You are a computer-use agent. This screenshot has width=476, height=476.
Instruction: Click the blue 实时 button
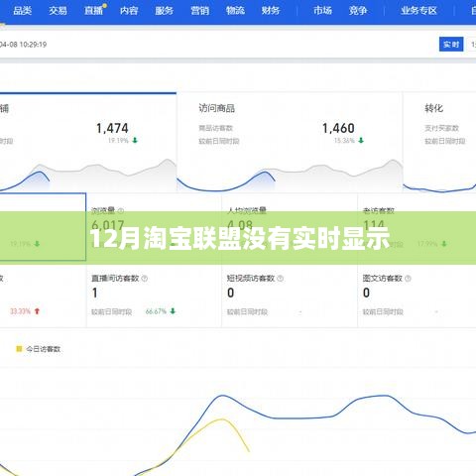(451, 45)
